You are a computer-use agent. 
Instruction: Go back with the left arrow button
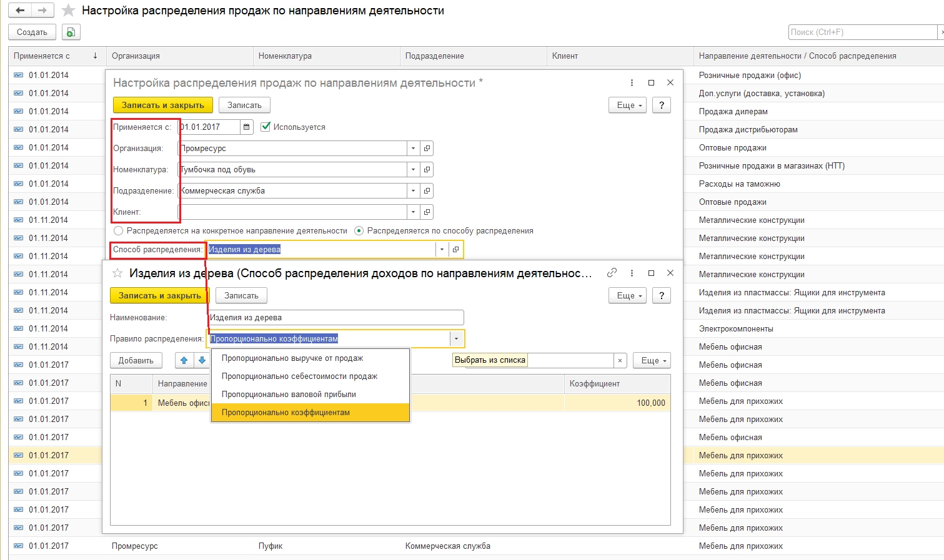point(20,11)
